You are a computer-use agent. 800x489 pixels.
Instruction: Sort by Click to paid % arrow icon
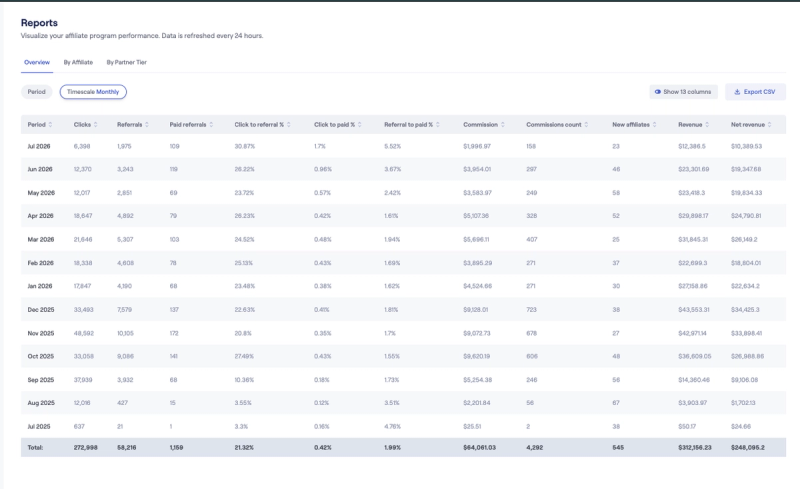click(360, 125)
